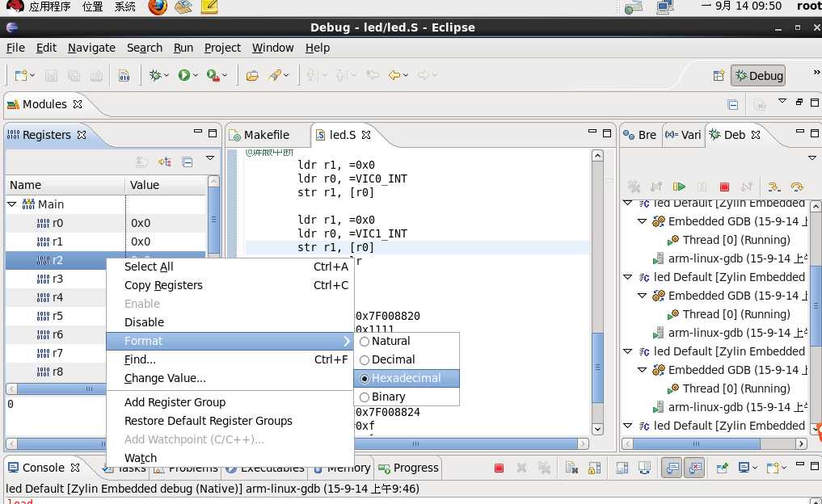Click the binary build toolbar icon
The width and height of the screenshot is (822, 504).
(x=124, y=75)
